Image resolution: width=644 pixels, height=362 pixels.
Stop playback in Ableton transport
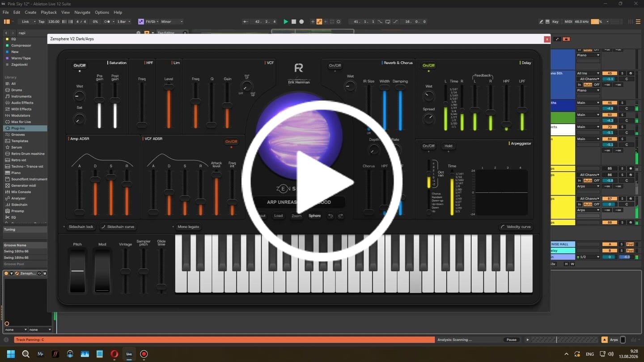(294, 21)
